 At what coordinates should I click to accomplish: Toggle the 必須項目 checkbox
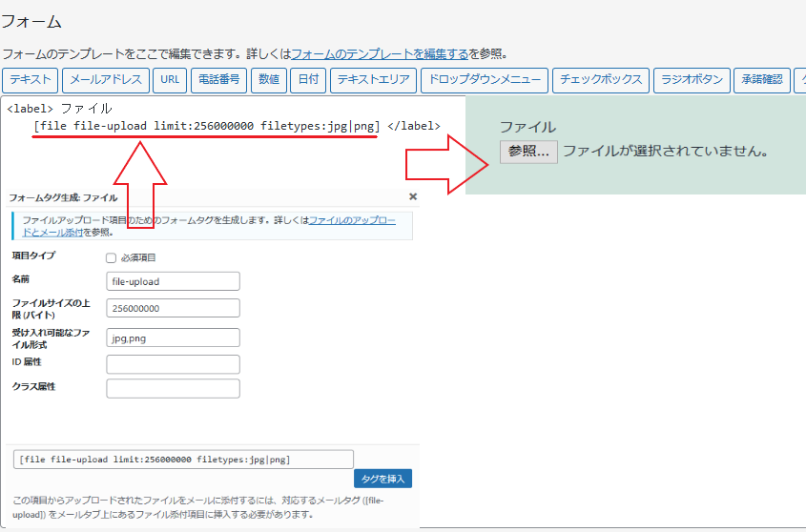pyautogui.click(x=111, y=257)
